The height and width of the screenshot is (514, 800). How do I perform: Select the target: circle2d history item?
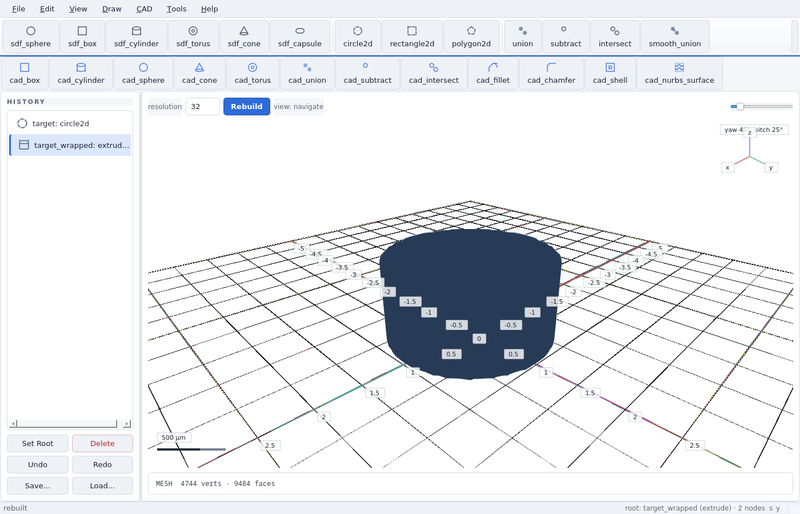(x=70, y=124)
